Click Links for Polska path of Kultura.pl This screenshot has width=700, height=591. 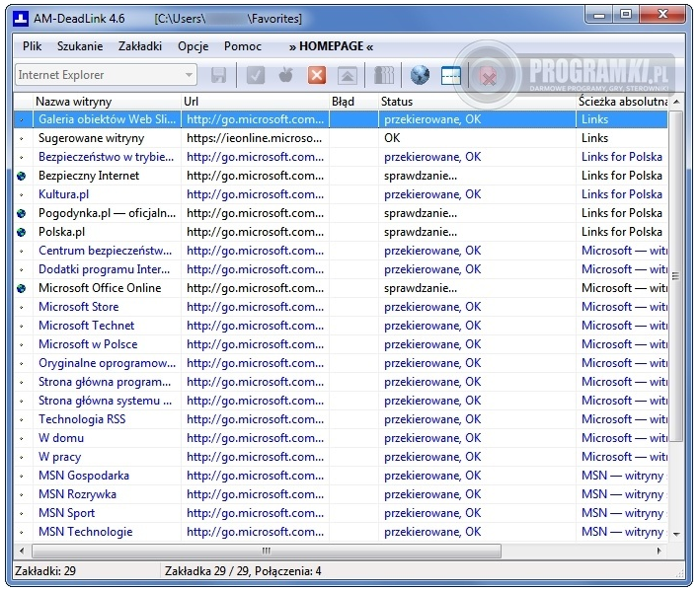(x=621, y=194)
